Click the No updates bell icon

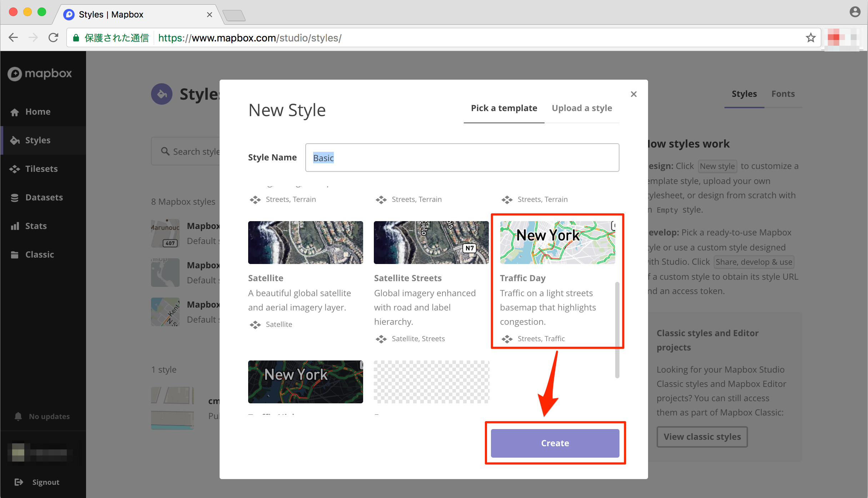(18, 417)
